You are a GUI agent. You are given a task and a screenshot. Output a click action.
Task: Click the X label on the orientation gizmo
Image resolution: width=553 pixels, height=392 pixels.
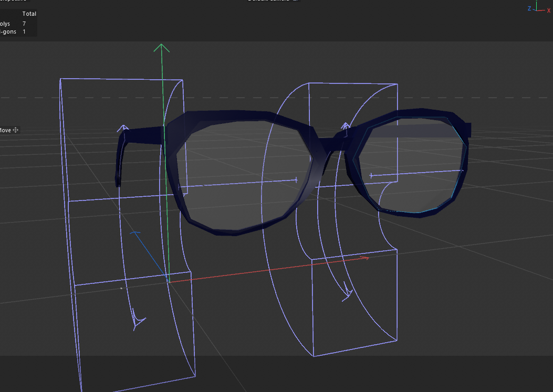tap(549, 10)
